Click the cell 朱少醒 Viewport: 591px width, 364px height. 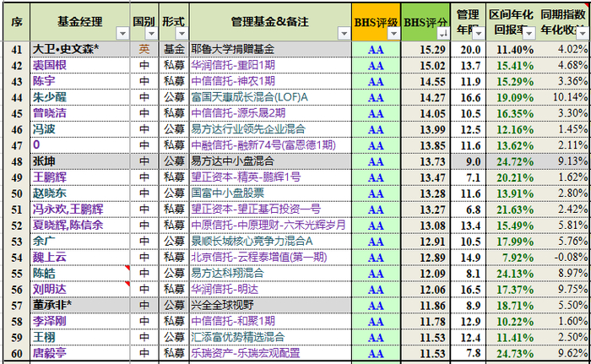click(x=80, y=97)
